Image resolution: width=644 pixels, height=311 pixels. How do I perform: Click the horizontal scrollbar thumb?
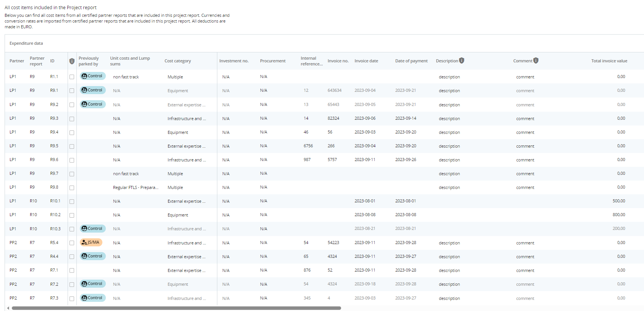click(176, 308)
